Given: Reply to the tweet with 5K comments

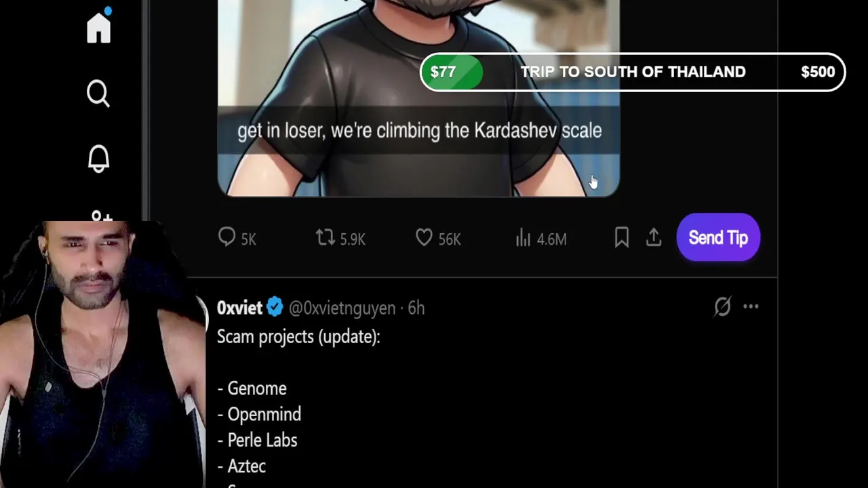Looking at the screenshot, I should (x=227, y=238).
